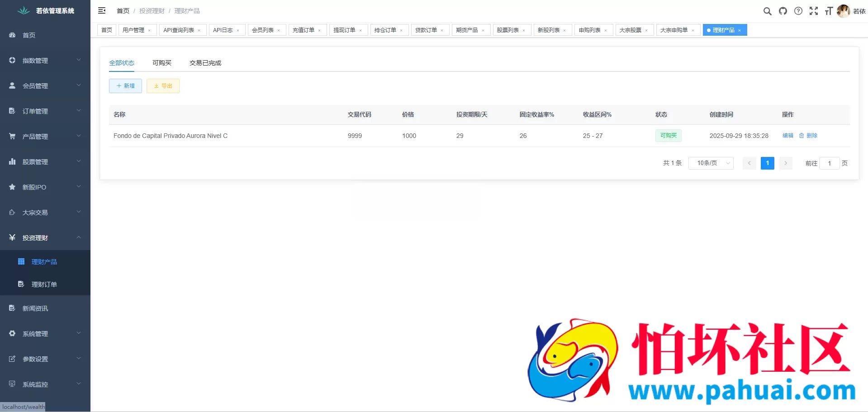Image resolution: width=868 pixels, height=412 pixels.
Task: Switch to the 交易已完成 status tab
Action: 205,63
